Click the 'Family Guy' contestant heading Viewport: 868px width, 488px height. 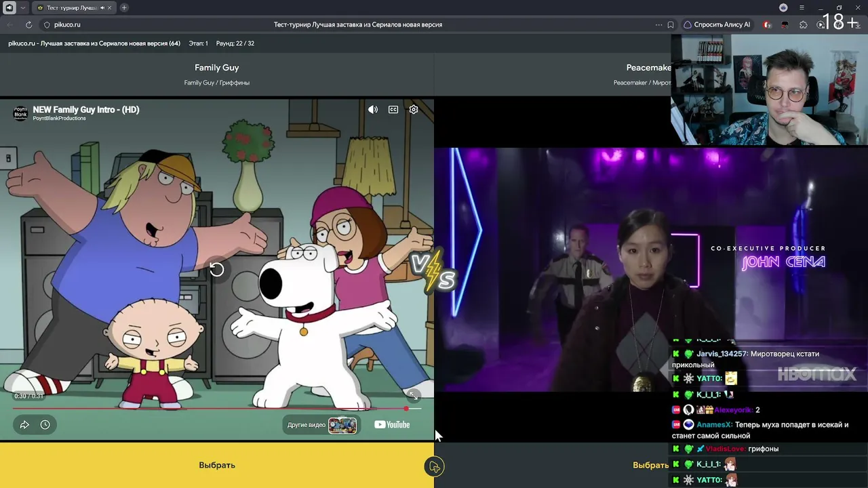tap(217, 68)
